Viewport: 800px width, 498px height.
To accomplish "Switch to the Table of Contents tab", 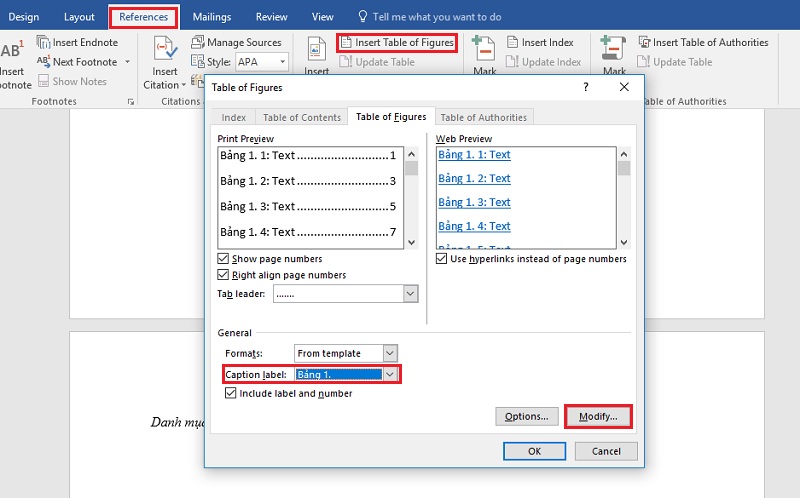I will point(302,117).
